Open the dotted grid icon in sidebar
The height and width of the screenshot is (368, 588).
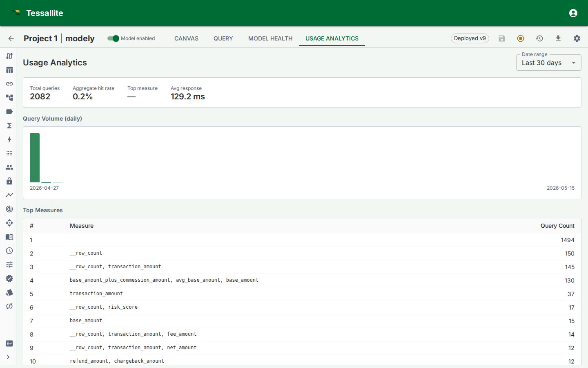tap(9, 153)
